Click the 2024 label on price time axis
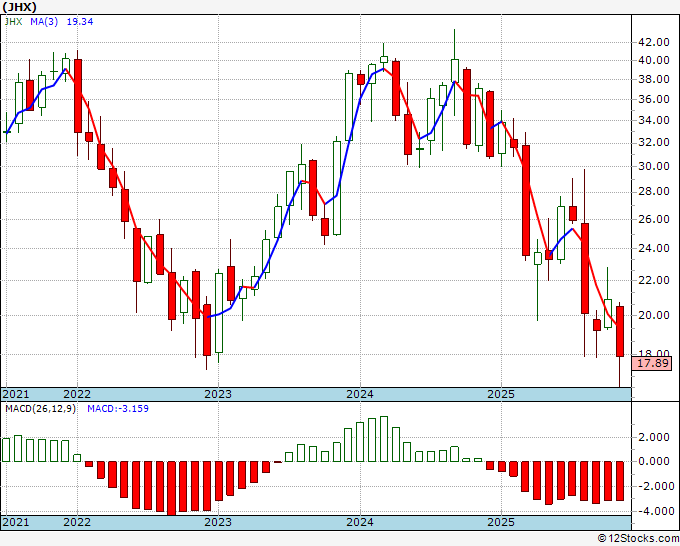This screenshot has width=680, height=546. [x=360, y=394]
